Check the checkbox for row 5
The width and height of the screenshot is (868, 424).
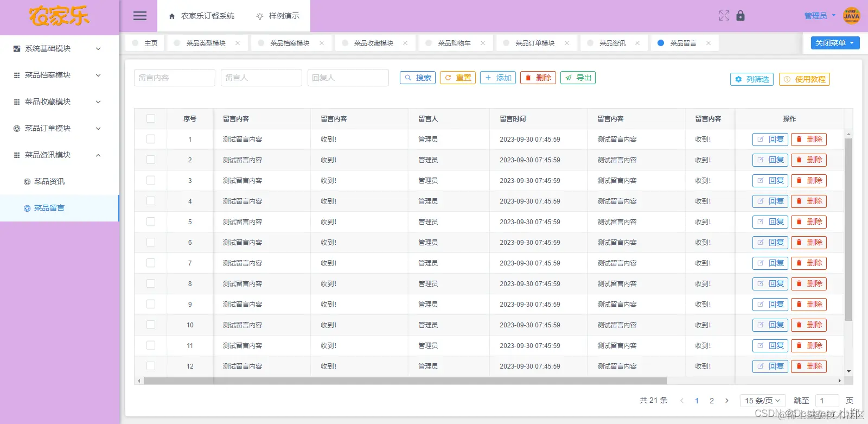[x=151, y=222]
